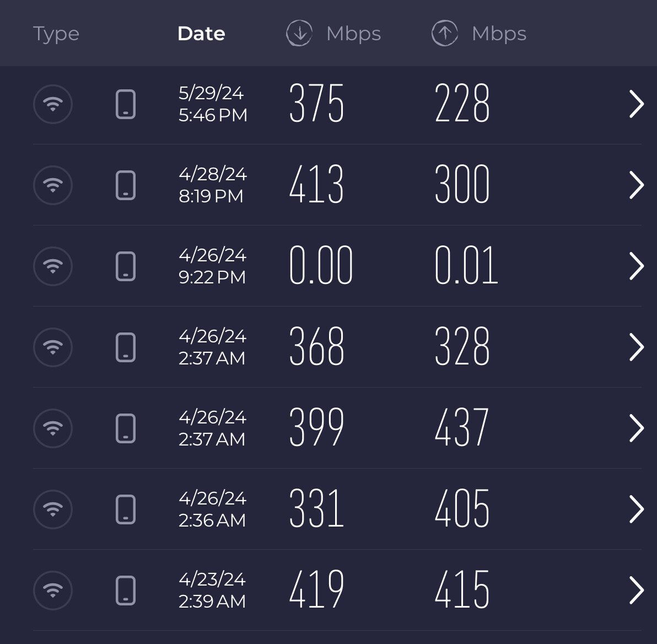This screenshot has width=657, height=644.
Task: Open the 413 Mbps download result
Action: pos(316,185)
